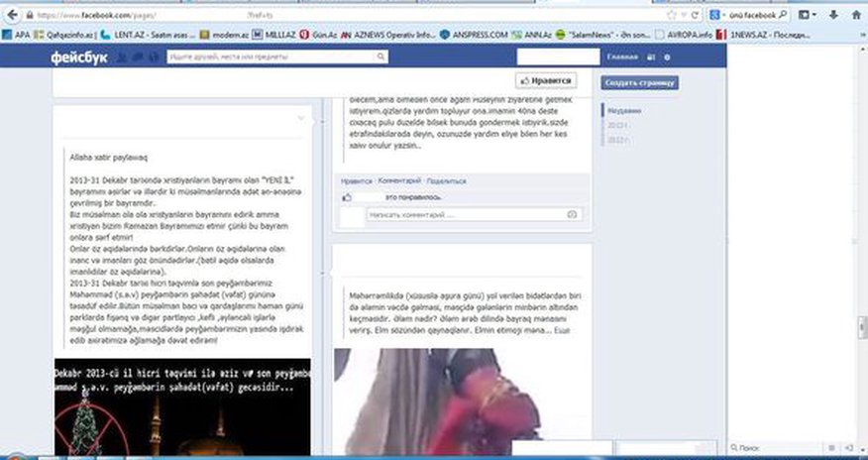The height and width of the screenshot is (460, 868).
Task: Open the messages icon in Facebook header
Action: click(x=138, y=57)
